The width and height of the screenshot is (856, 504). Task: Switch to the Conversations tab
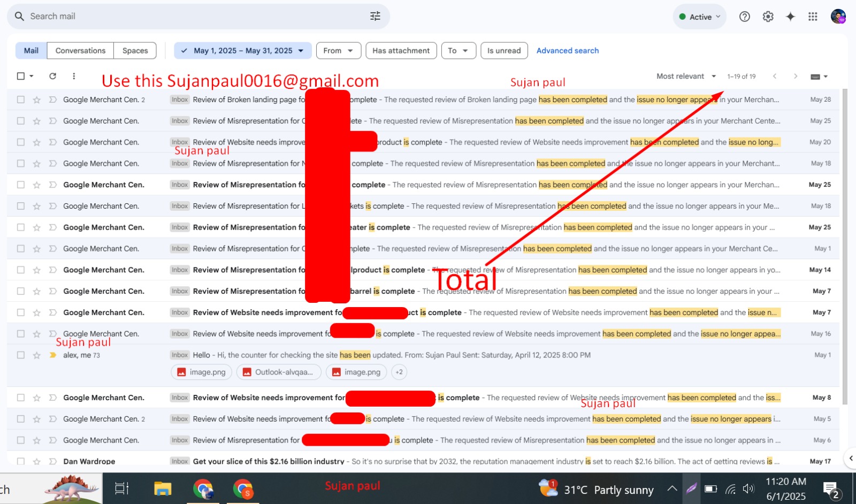coord(80,51)
